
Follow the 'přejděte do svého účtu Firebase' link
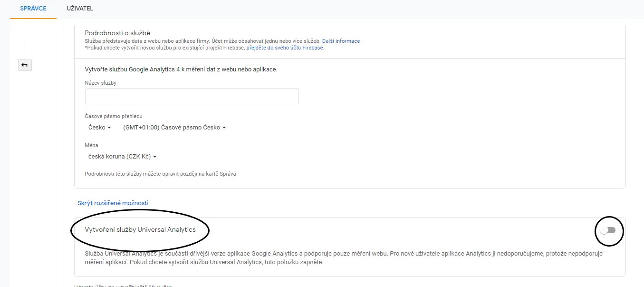pyautogui.click(x=285, y=48)
